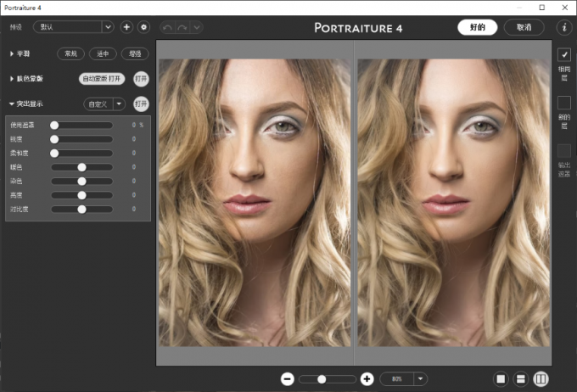Click the 好的 confirm button
The width and height of the screenshot is (577, 392).
pos(477,27)
